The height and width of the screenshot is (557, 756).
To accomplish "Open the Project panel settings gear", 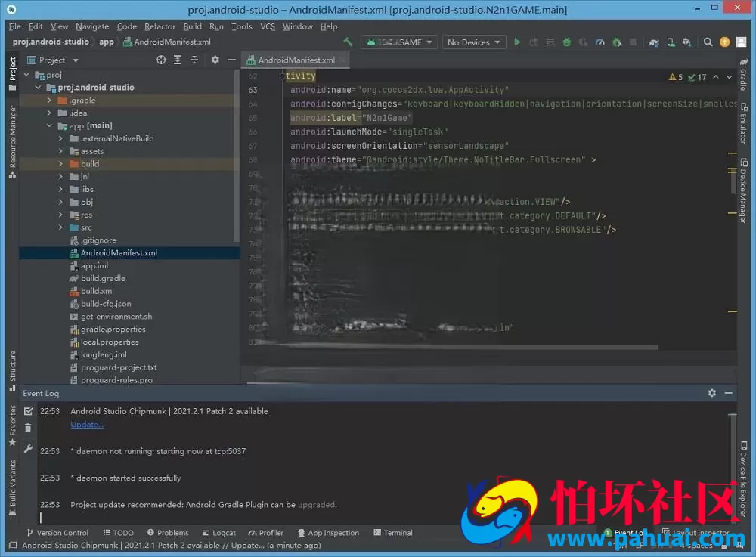I will 215,60.
